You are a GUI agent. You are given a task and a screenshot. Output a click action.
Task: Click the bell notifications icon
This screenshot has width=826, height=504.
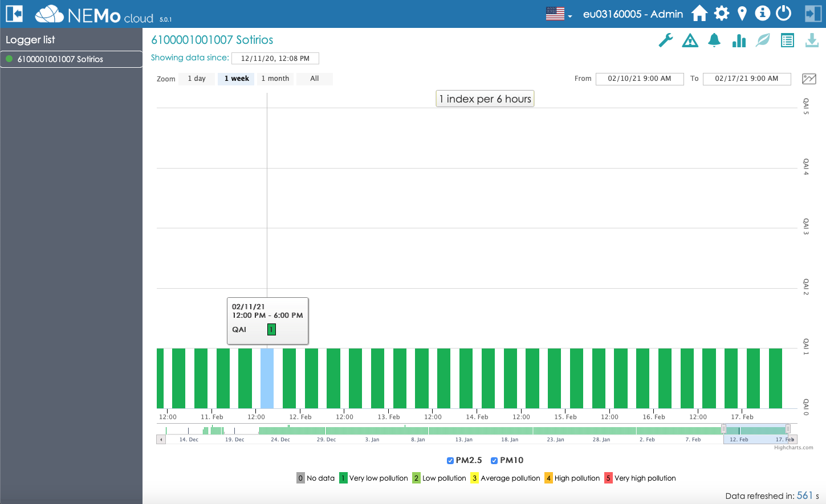point(714,40)
